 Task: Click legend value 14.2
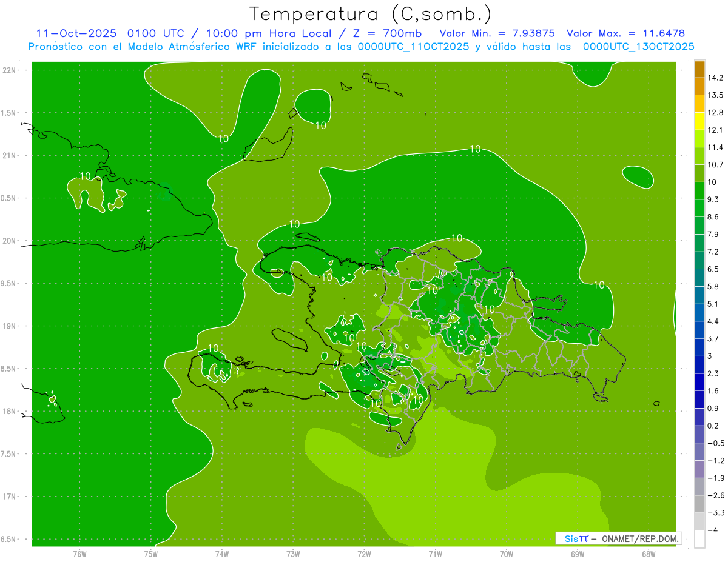pos(715,78)
